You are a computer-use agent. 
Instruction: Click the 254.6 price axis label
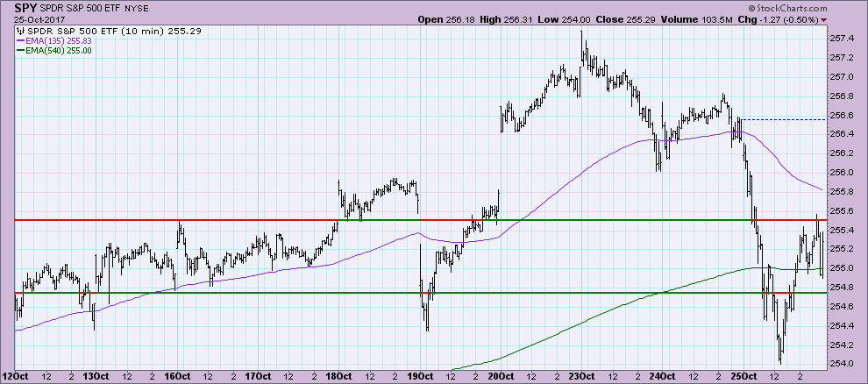coord(842,307)
